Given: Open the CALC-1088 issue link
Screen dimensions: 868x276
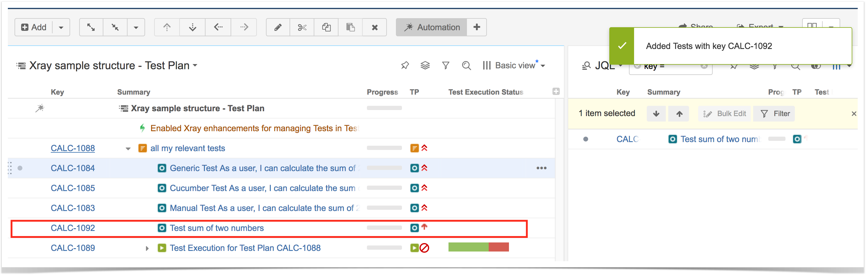Looking at the screenshot, I should 73,148.
